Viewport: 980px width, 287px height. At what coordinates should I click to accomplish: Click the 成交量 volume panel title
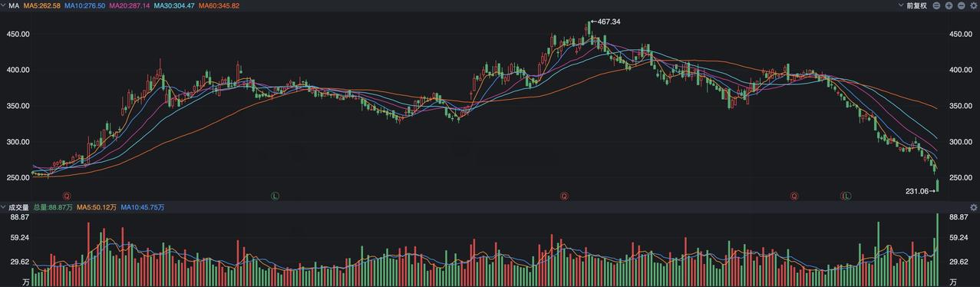(x=18, y=207)
